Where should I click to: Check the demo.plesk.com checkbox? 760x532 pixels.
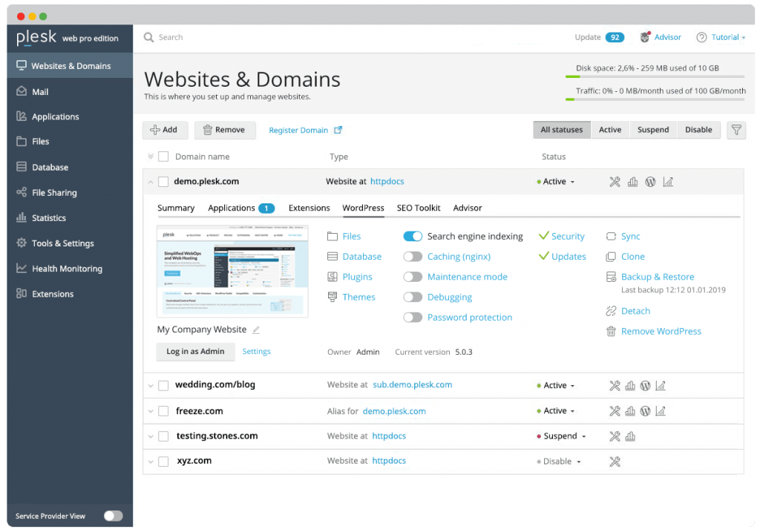[163, 182]
